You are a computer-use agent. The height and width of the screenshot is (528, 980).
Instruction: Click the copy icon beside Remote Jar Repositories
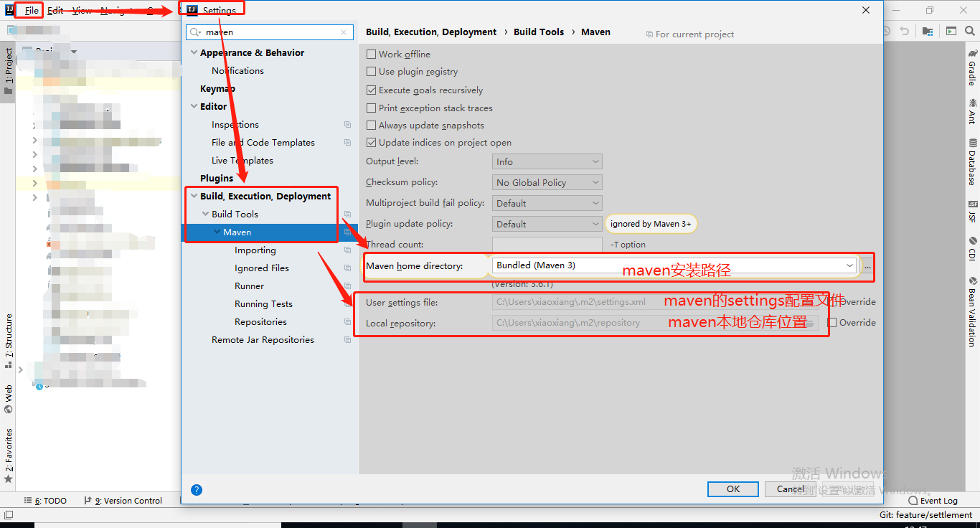[348, 340]
